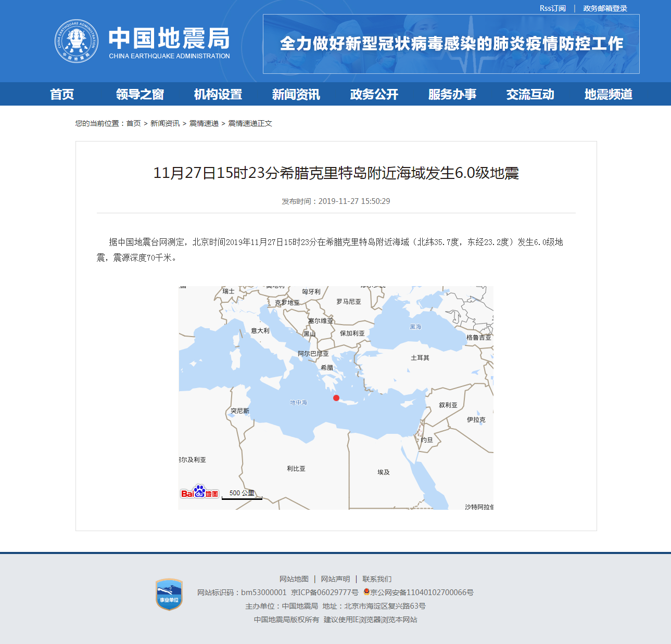Open 交流互动 from the nav bar
Screen dimensions: 671x644
530,94
